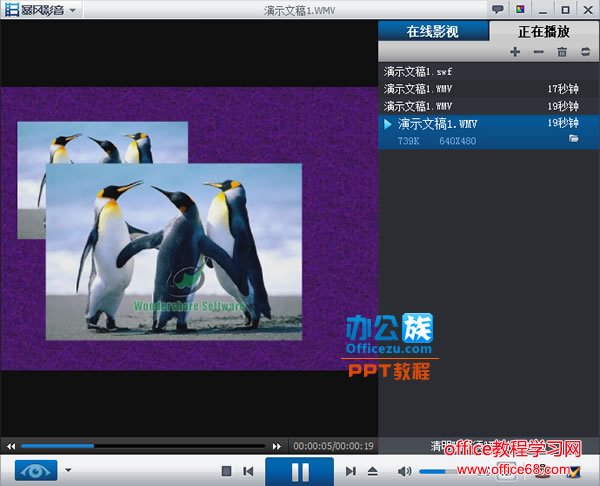The image size is (600, 486).
Task: Seek on the playback progress bar
Action: [143, 446]
